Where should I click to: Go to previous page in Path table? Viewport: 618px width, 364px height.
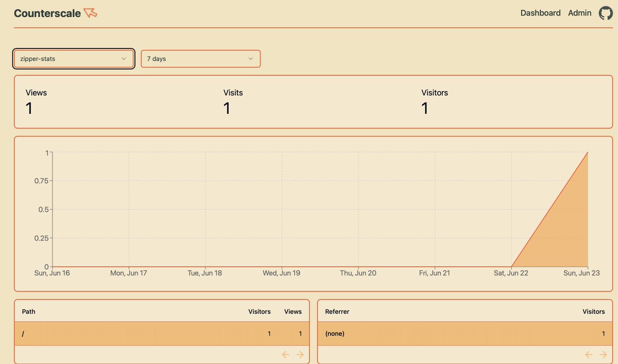click(x=286, y=354)
